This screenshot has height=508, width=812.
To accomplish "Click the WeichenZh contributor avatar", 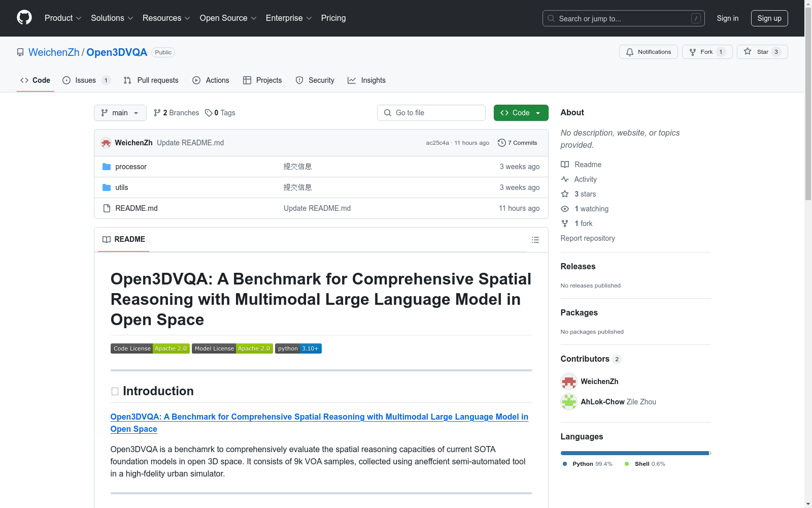I will coord(569,382).
